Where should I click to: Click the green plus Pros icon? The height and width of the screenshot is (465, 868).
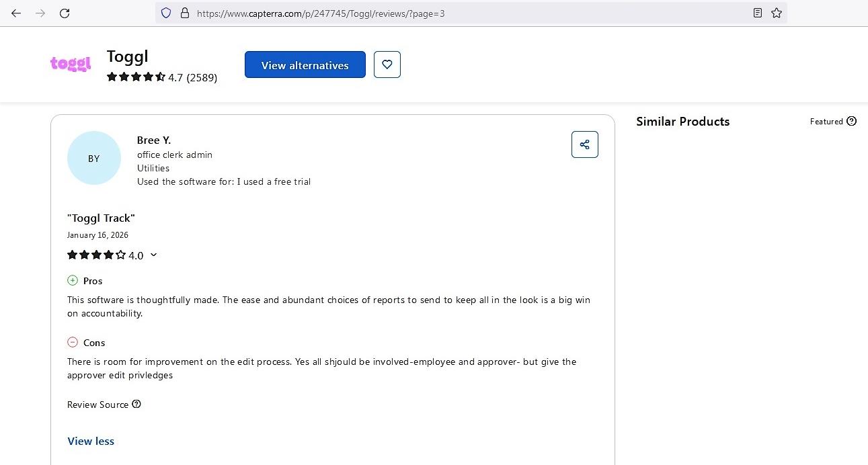click(73, 280)
